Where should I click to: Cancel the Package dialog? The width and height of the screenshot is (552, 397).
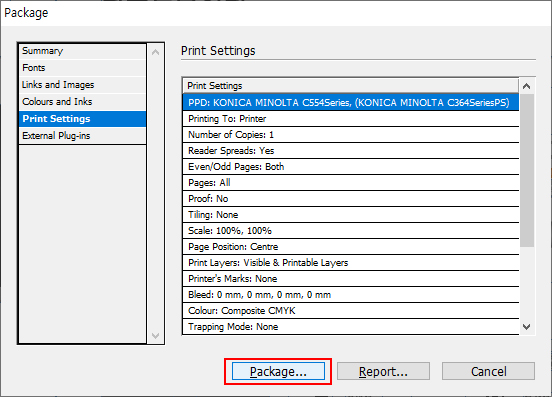tap(489, 371)
